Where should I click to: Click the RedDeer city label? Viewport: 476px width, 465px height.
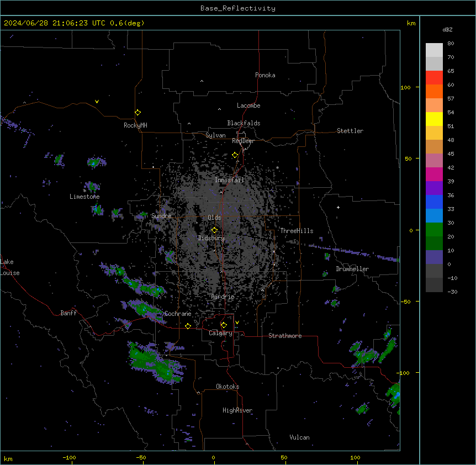pos(243,141)
